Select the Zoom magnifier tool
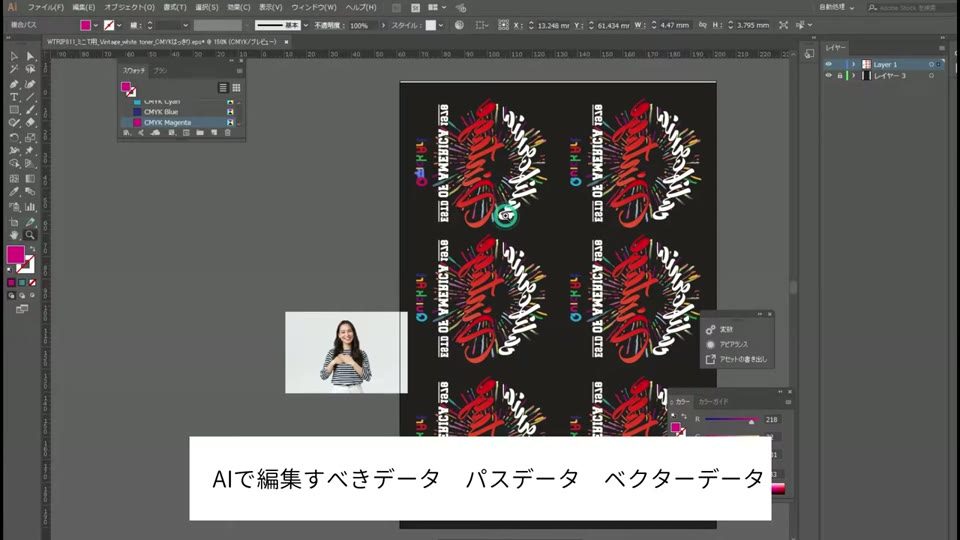Viewport: 960px width, 540px height. click(30, 235)
